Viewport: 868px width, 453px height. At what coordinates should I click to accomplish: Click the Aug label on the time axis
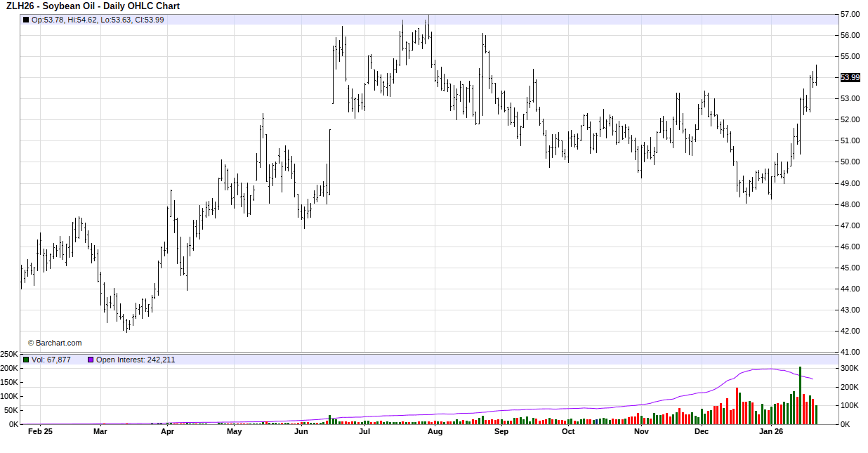(x=435, y=432)
